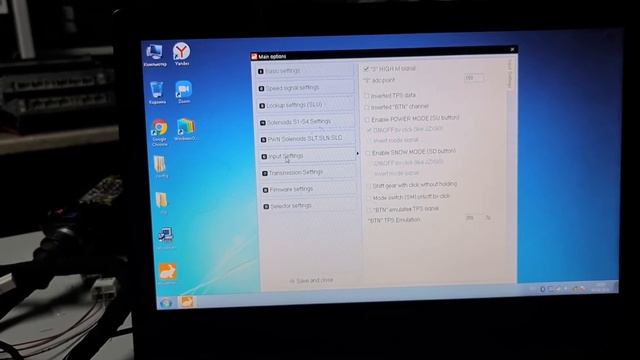
Task: Open the Computer desktop icon
Action: pos(155,55)
